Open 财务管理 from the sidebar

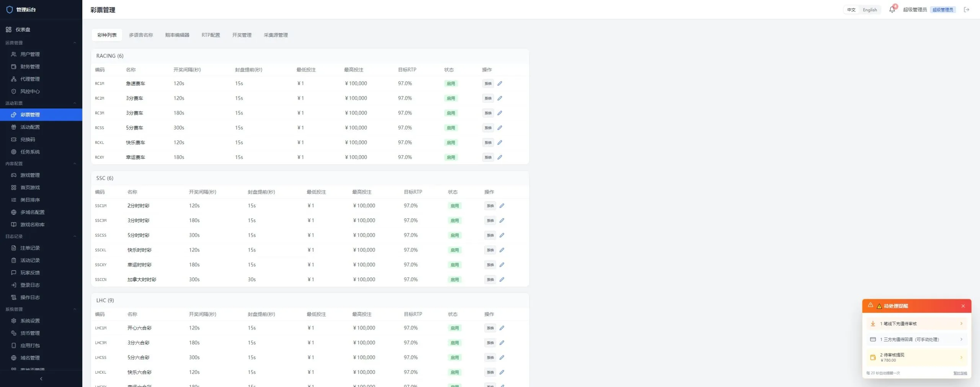pos(41,67)
